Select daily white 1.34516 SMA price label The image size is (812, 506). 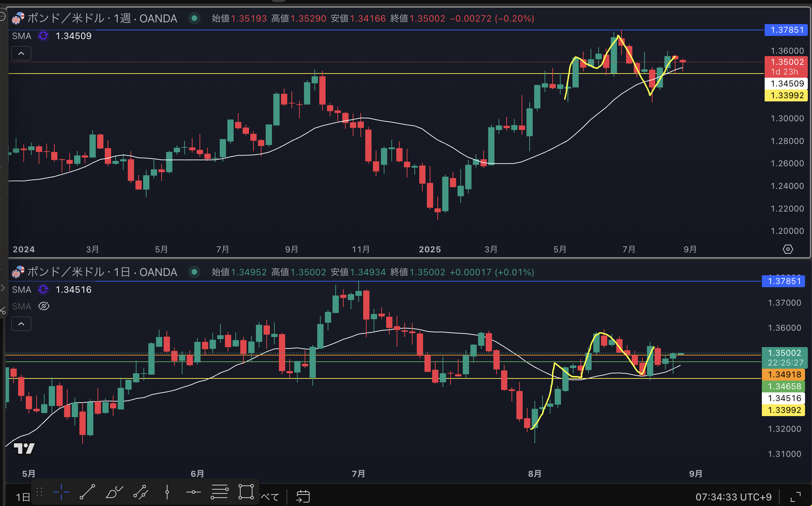tap(783, 398)
